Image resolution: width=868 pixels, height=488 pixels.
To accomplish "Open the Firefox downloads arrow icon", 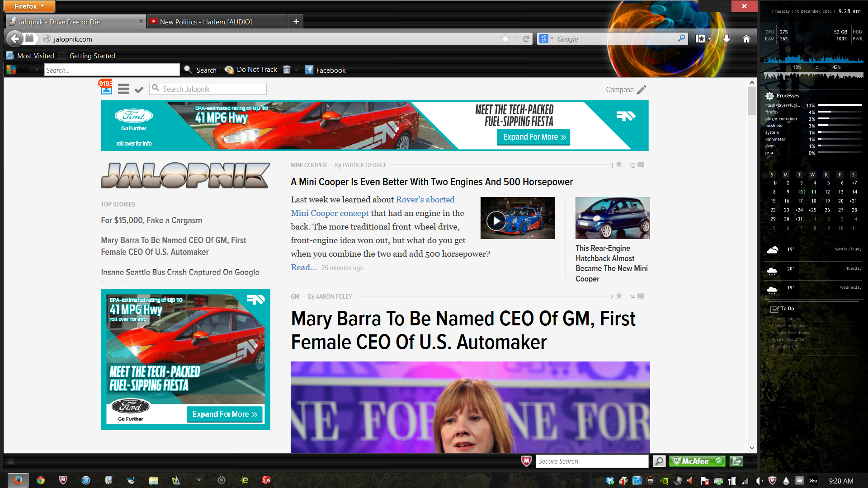I will click(x=726, y=39).
